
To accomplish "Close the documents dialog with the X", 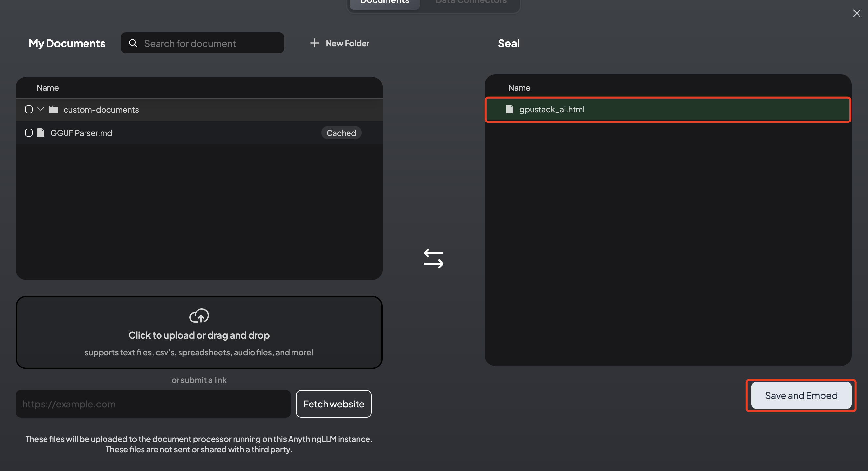I will tap(857, 13).
